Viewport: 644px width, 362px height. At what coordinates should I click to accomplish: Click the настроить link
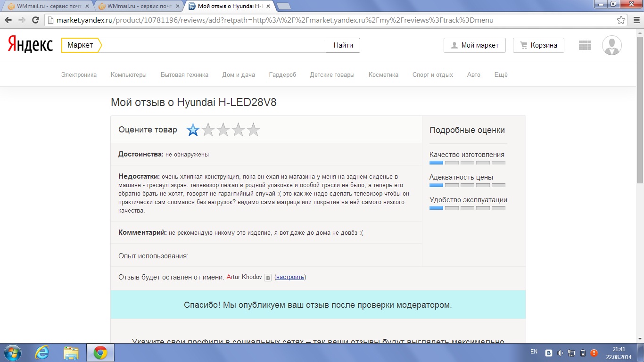pyautogui.click(x=290, y=277)
